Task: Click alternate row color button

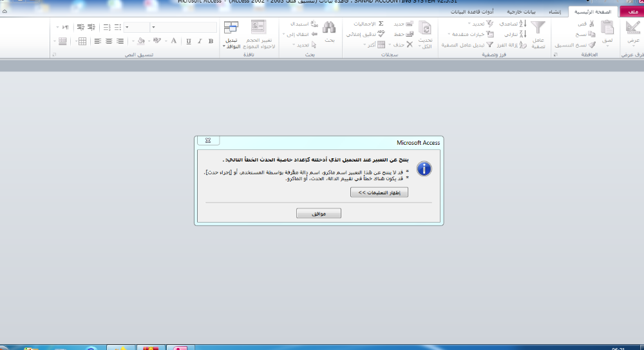Action: (62, 41)
